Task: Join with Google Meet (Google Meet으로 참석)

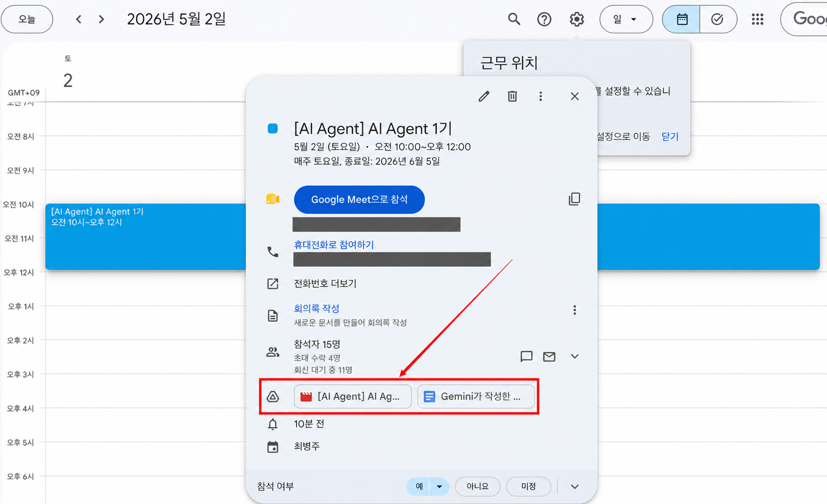Action: [x=359, y=200]
